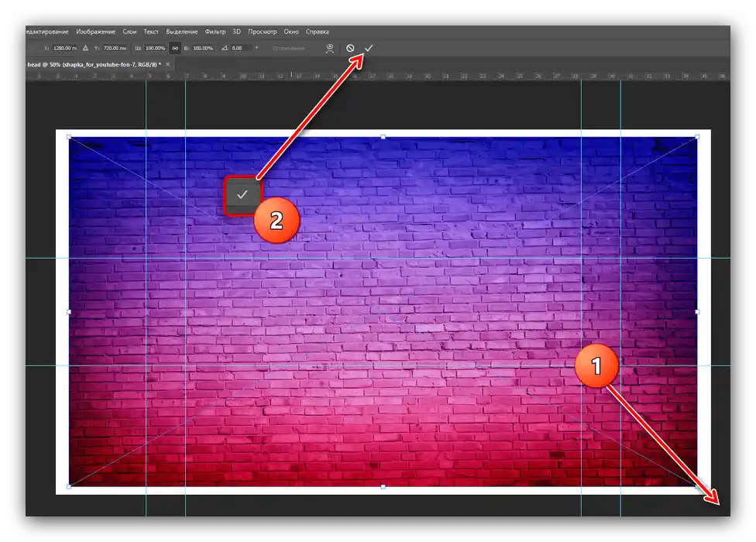Click the right-middle transform handle
The width and height of the screenshot is (756, 542).
[x=697, y=312]
